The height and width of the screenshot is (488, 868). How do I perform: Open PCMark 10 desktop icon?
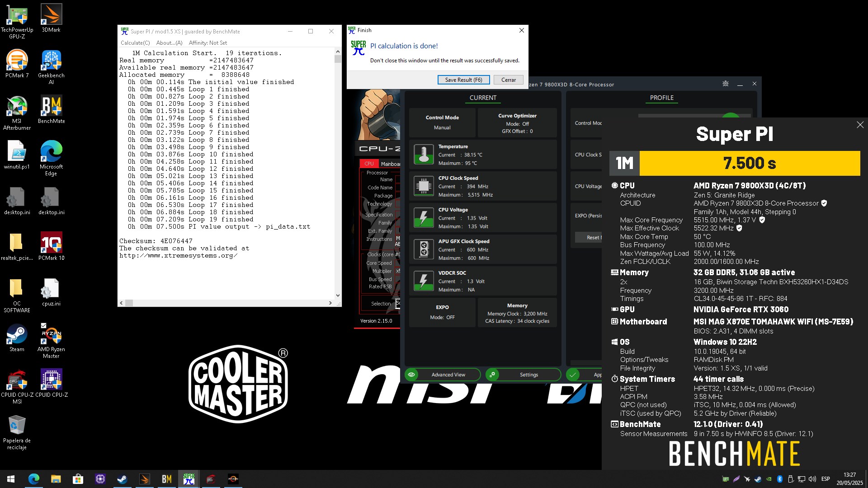coord(51,246)
